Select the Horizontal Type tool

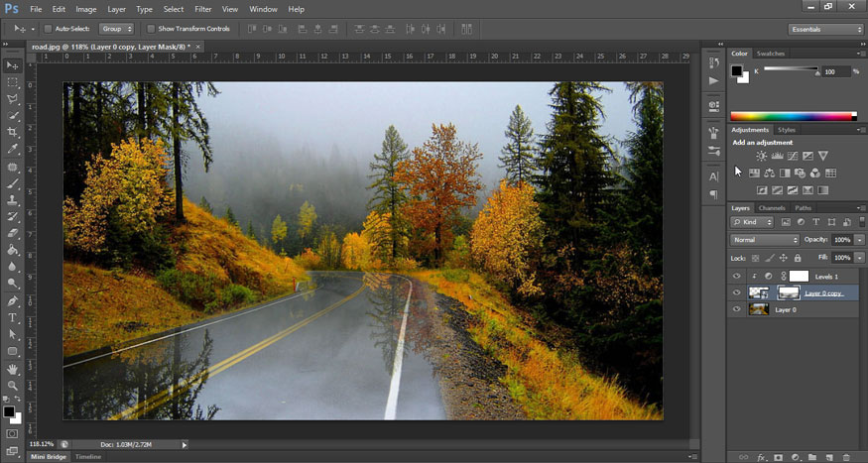point(13,318)
